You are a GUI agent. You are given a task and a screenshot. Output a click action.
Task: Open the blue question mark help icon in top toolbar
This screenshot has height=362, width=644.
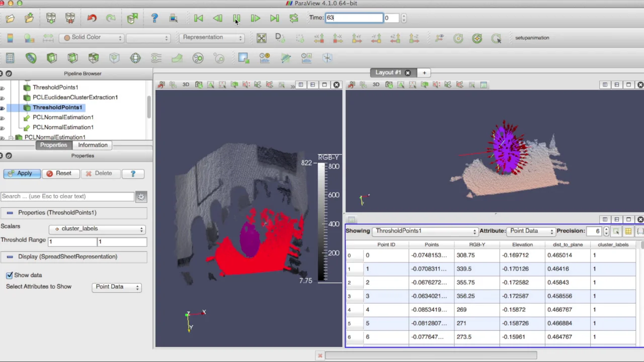tap(154, 19)
